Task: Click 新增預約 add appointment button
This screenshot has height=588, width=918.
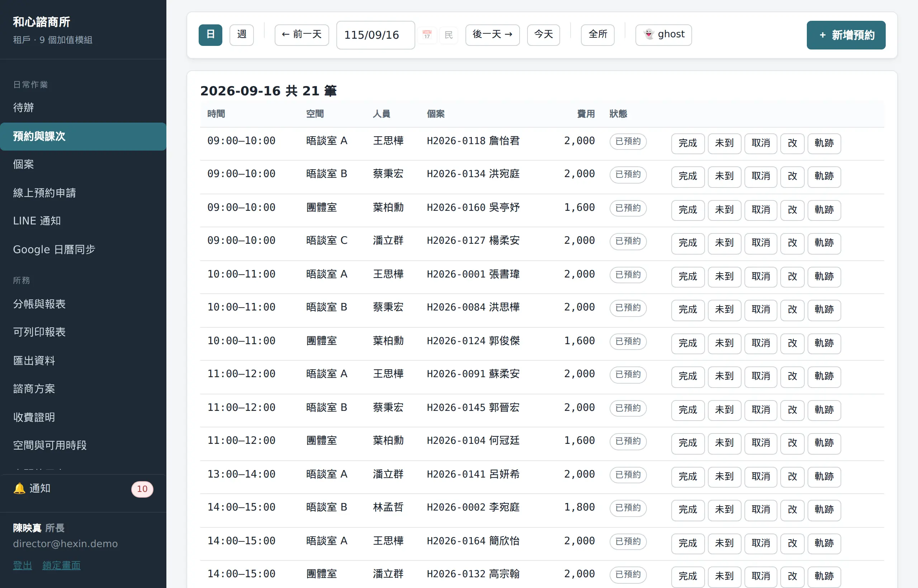Action: (846, 35)
